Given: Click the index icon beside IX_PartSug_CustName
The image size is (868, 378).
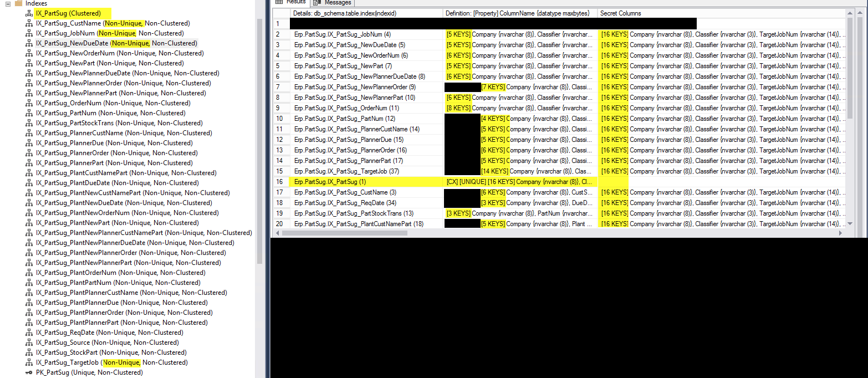Looking at the screenshot, I should pos(29,23).
